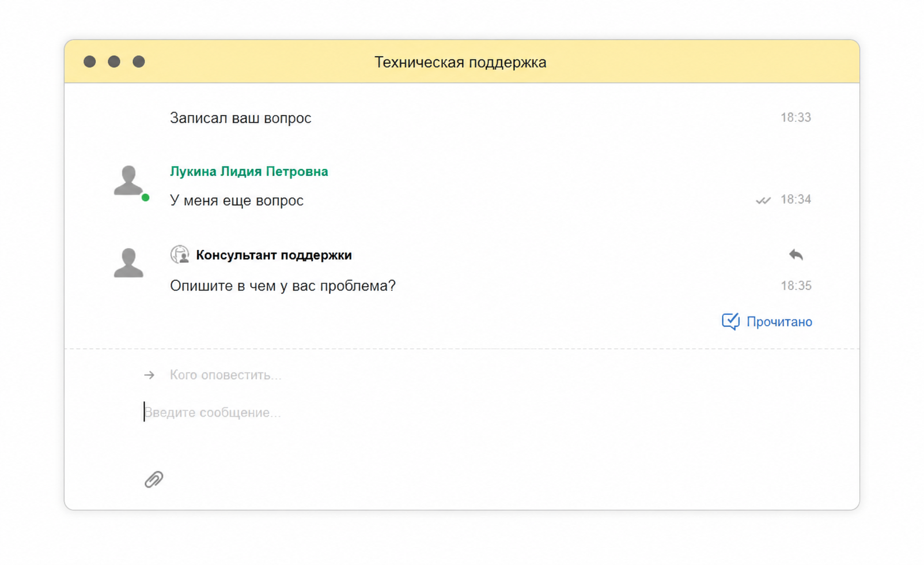Image resolution: width=924 pixels, height=565 pixels.
Task: Click the green online status dot
Action: coord(146,198)
